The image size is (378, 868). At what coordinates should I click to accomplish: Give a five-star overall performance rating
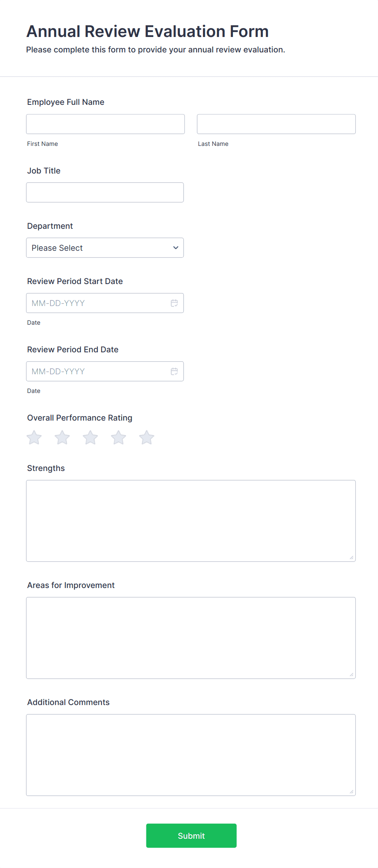click(146, 437)
